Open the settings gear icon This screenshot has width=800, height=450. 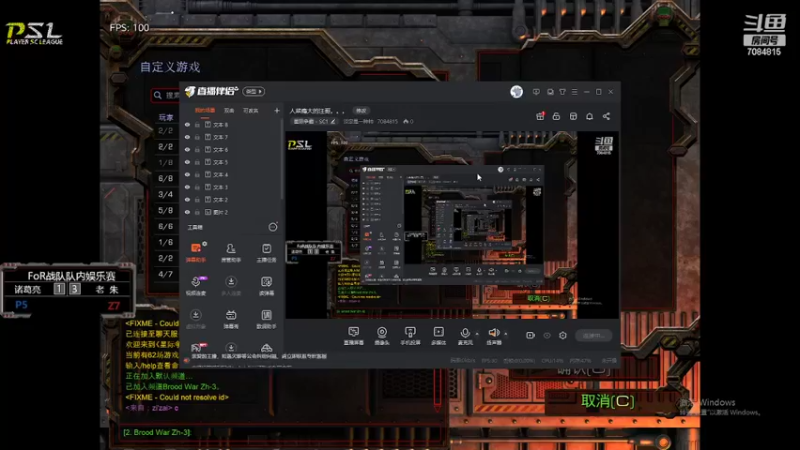pyautogui.click(x=563, y=335)
